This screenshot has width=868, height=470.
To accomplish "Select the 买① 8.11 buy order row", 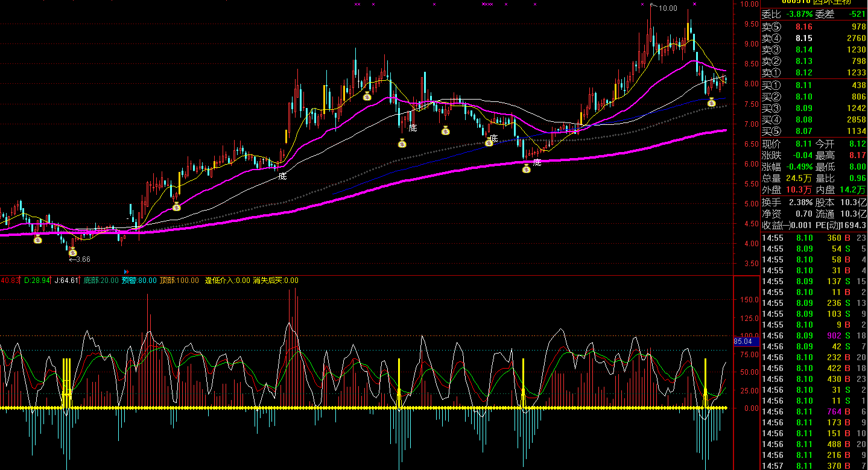I will [814, 86].
